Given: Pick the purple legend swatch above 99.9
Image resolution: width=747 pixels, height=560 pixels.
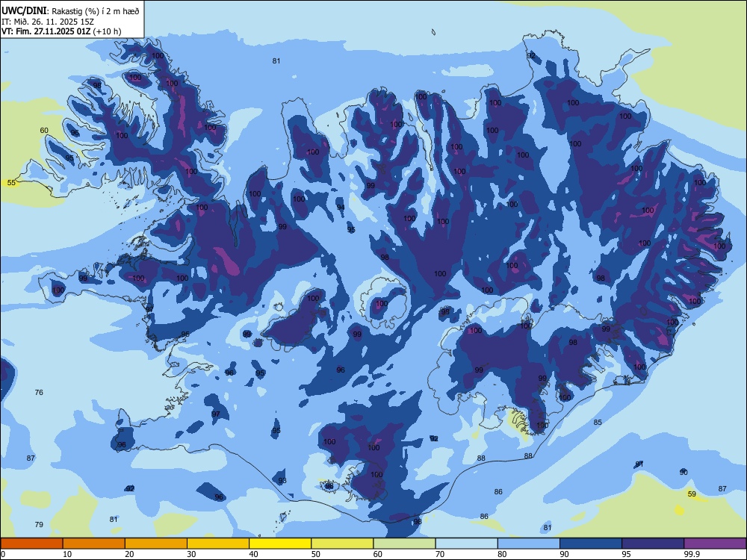Looking at the screenshot, I should pyautogui.click(x=715, y=544).
